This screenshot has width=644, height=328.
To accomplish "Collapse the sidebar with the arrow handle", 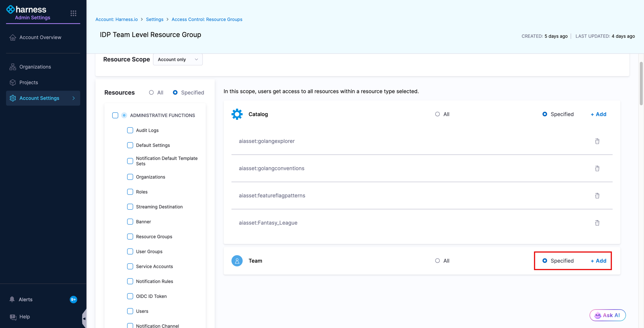I will 84,319.
